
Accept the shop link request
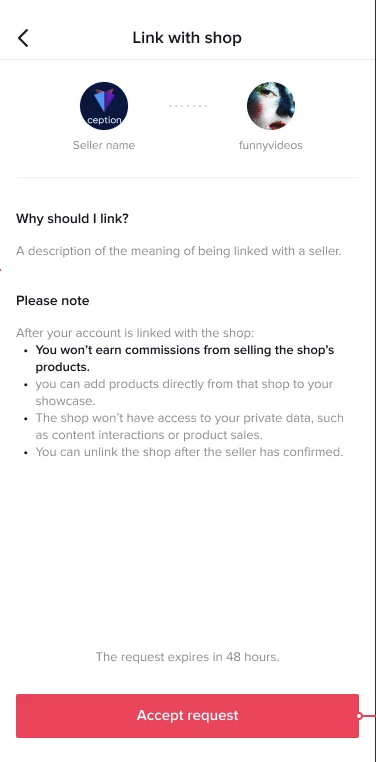[x=188, y=715]
